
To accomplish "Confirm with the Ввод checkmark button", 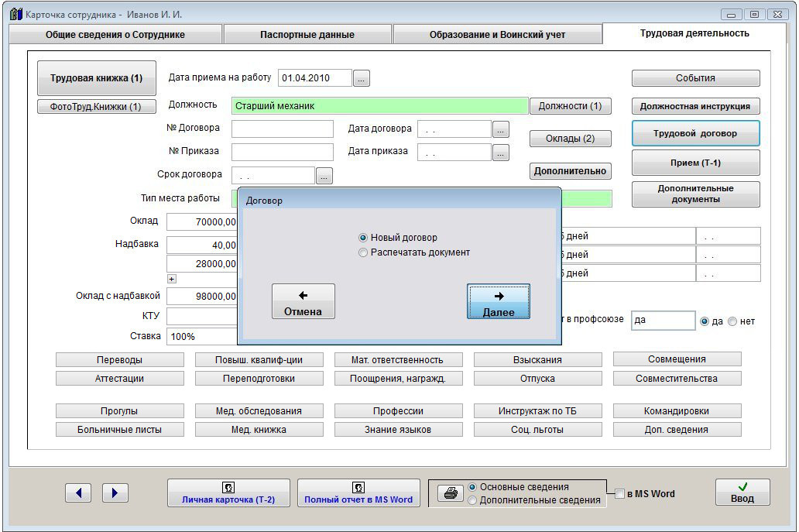I will [x=742, y=493].
